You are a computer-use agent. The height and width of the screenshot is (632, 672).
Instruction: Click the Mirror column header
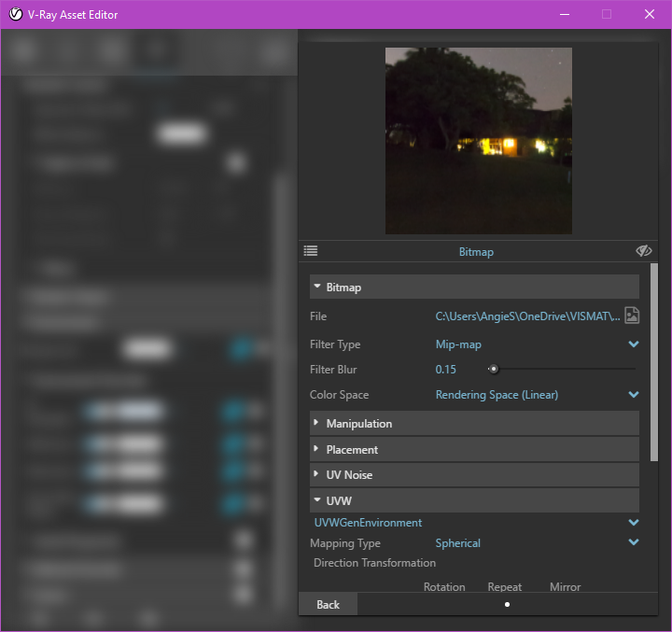565,586
